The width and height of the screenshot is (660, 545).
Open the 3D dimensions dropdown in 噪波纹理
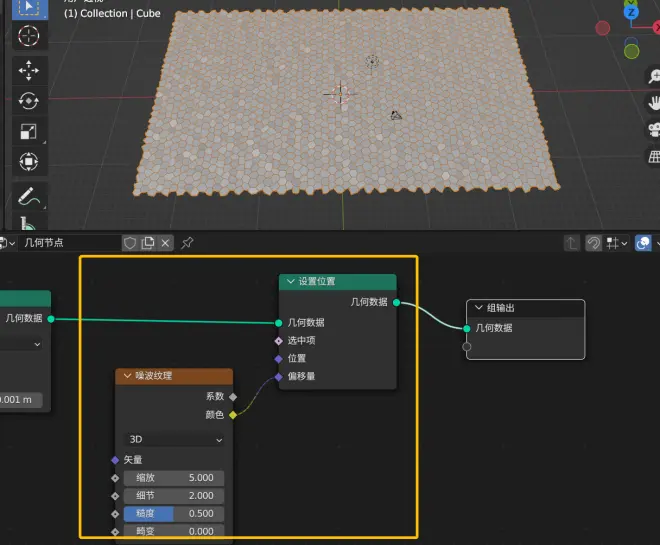174,439
